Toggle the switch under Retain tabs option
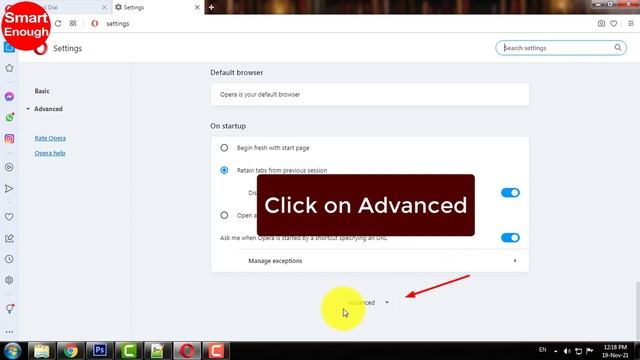The width and height of the screenshot is (640, 360). click(510, 193)
